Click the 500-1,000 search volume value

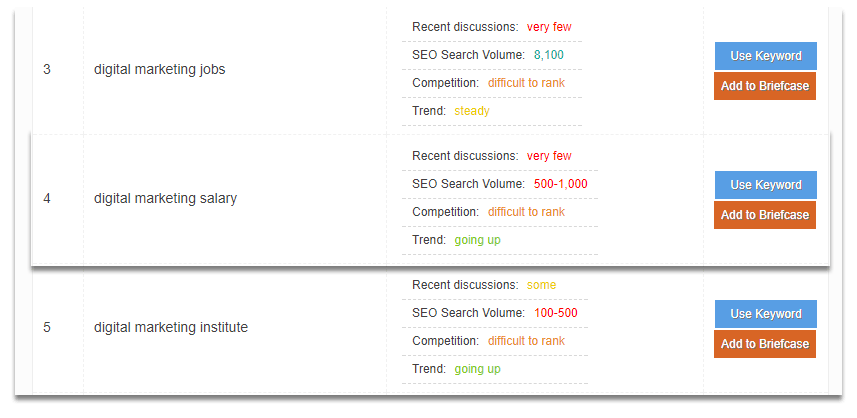pyautogui.click(x=561, y=184)
